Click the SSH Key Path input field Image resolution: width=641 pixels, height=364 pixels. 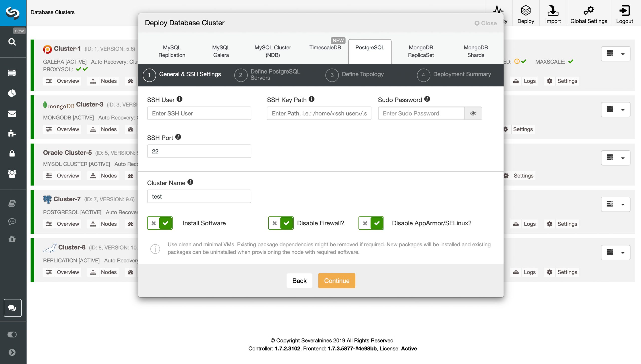click(x=319, y=113)
